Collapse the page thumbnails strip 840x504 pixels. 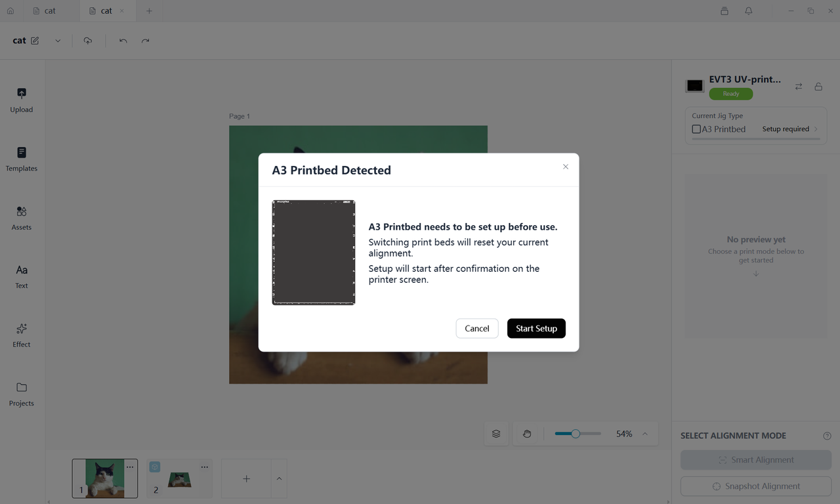tap(279, 479)
